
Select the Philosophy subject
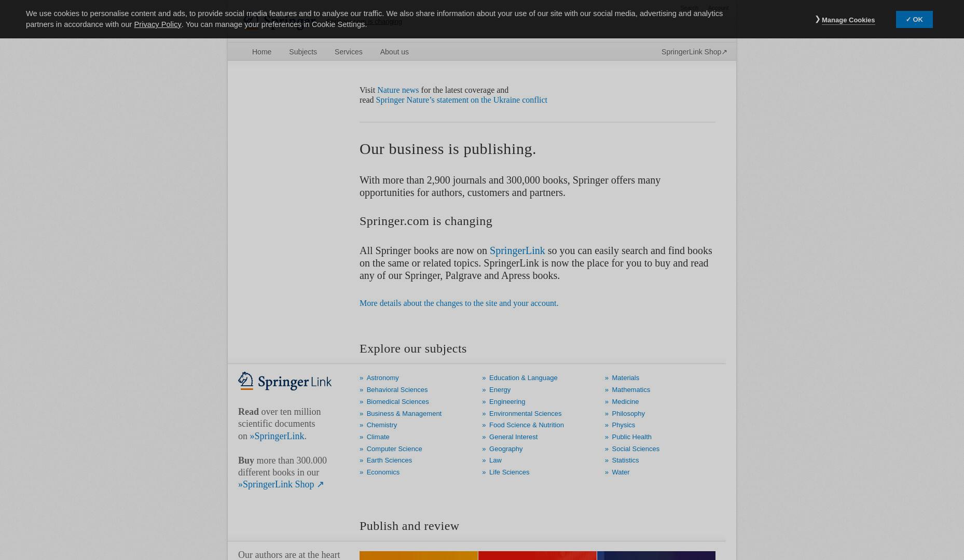click(628, 414)
